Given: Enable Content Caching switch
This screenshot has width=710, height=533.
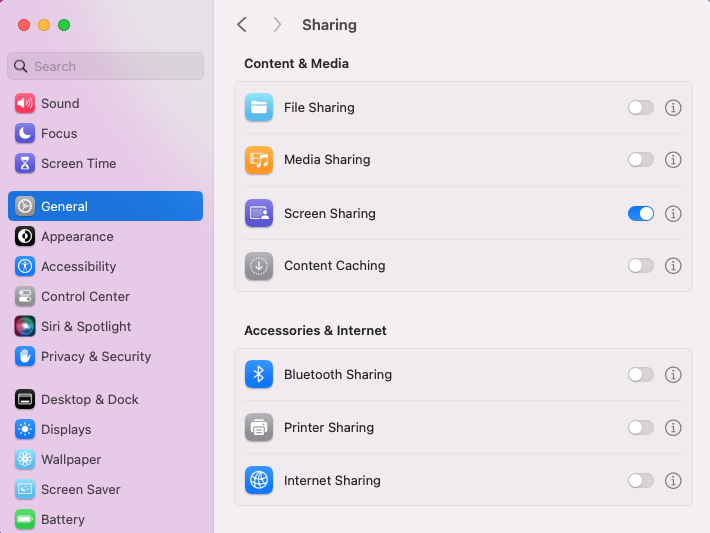Looking at the screenshot, I should (641, 266).
